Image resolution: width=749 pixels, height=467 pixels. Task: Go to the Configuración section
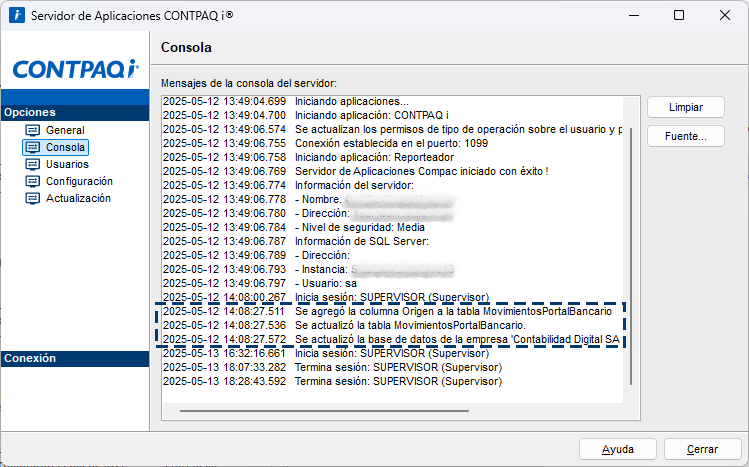coord(79,181)
